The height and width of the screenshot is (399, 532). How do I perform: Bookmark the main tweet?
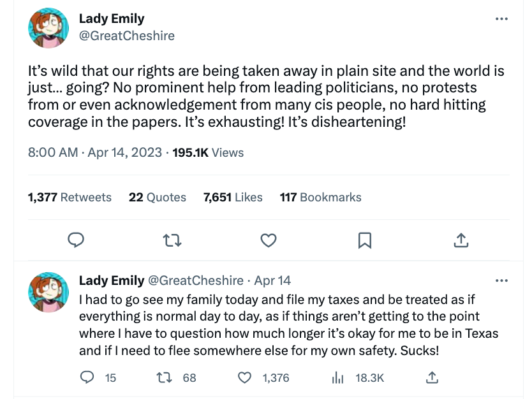coord(365,240)
